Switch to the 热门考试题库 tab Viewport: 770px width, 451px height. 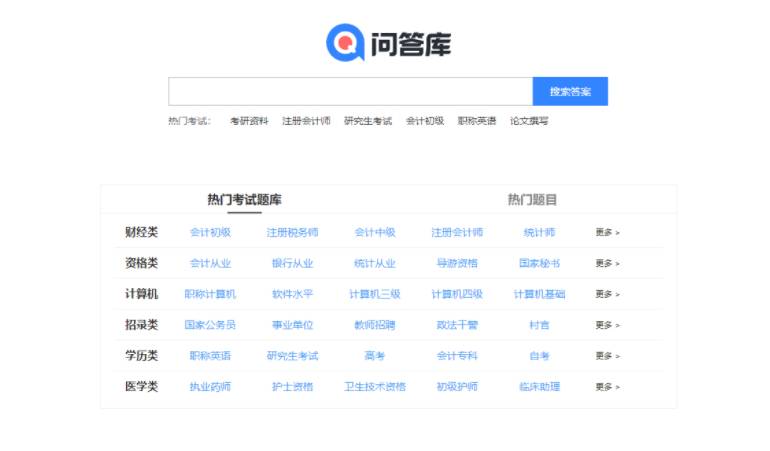click(245, 199)
